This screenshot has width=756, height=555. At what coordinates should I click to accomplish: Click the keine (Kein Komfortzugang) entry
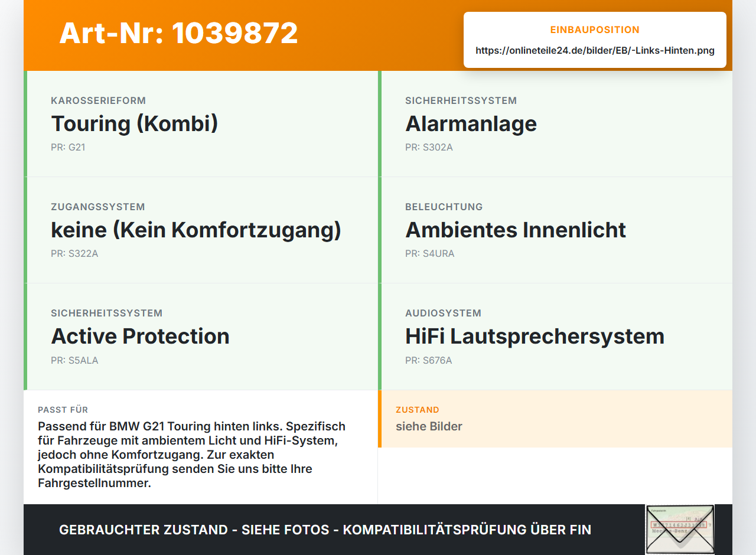[x=201, y=230]
